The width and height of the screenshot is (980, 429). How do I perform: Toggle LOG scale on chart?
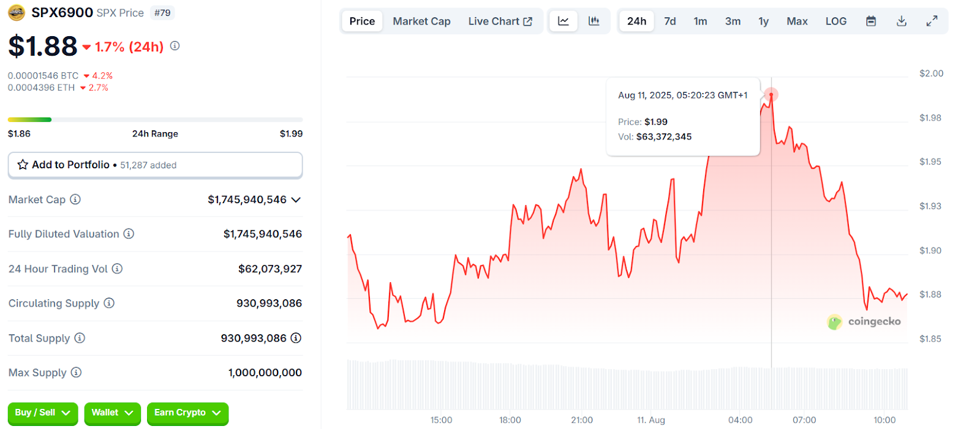tap(835, 21)
